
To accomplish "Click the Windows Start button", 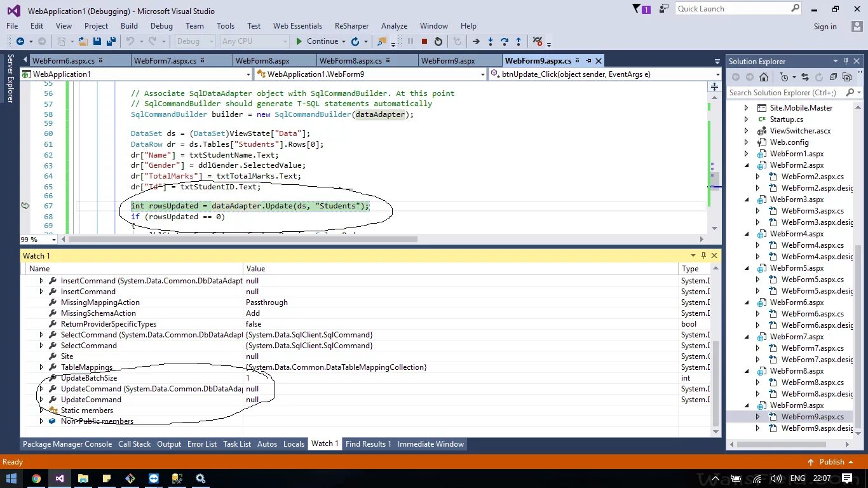I will point(11,478).
